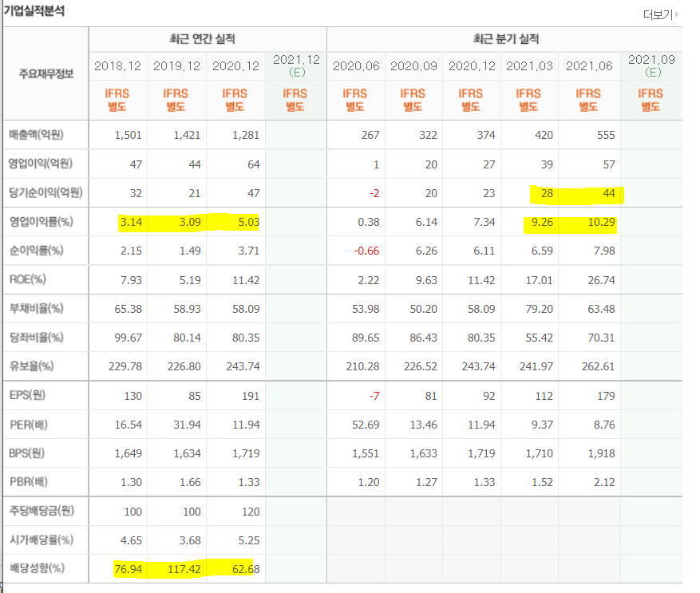Click the 주요재무정보 header cell
This screenshot has height=593, width=700.
coord(46,73)
